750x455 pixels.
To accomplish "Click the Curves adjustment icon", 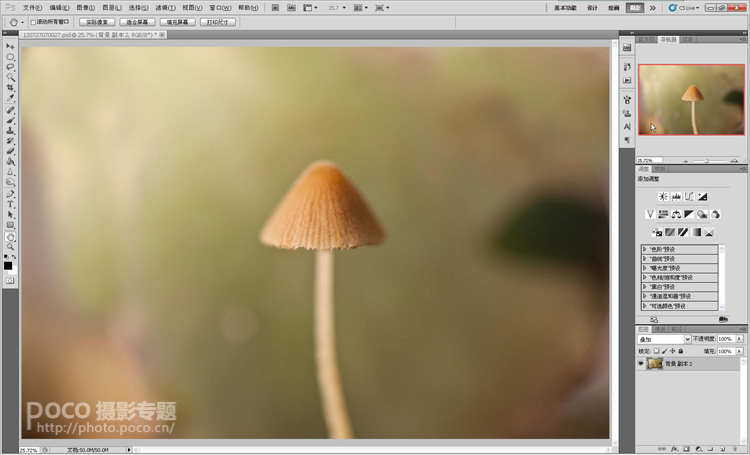I will coord(689,196).
